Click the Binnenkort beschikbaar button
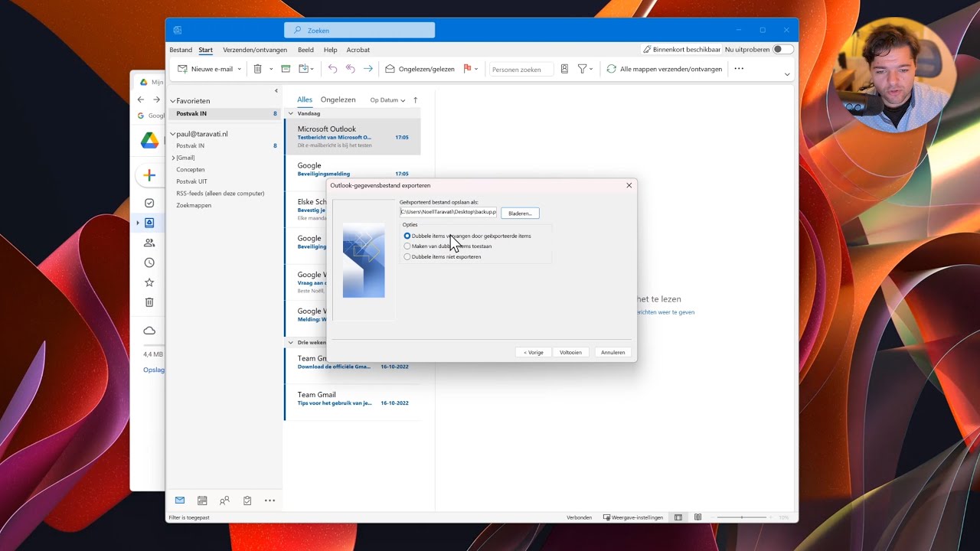The height and width of the screenshot is (551, 980). click(x=681, y=49)
